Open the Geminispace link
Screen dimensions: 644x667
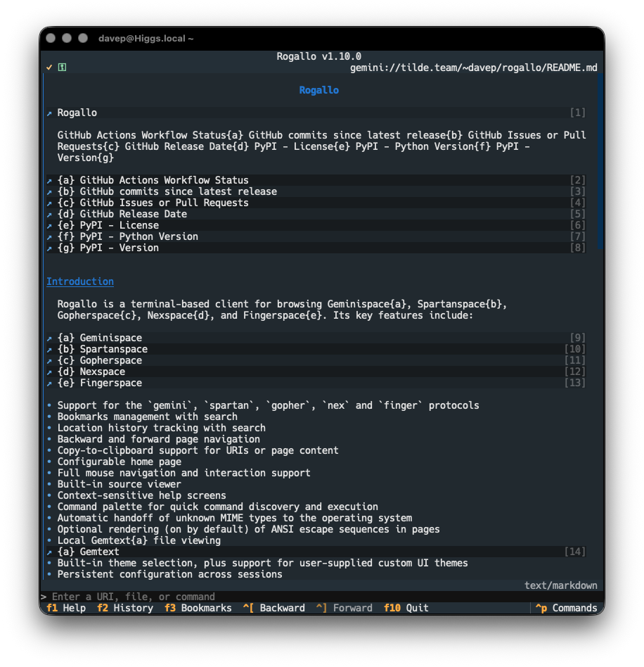coord(316,338)
